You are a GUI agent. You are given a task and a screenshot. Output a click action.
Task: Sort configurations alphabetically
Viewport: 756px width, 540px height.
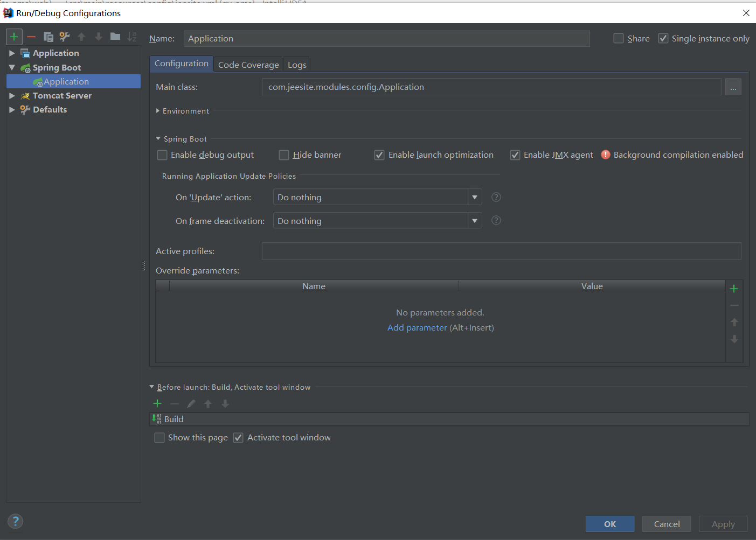tap(131, 37)
